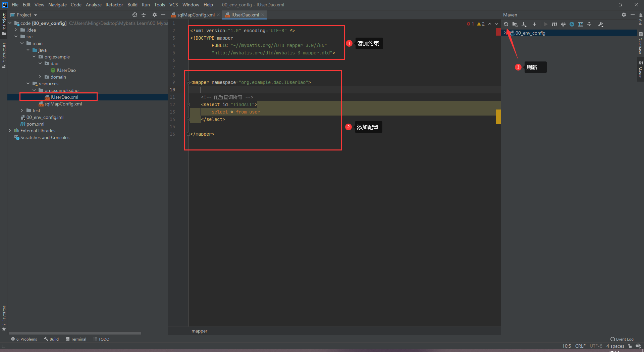Click the red error count indicator
Image resolution: width=644 pixels, height=352 pixels.
coord(470,24)
